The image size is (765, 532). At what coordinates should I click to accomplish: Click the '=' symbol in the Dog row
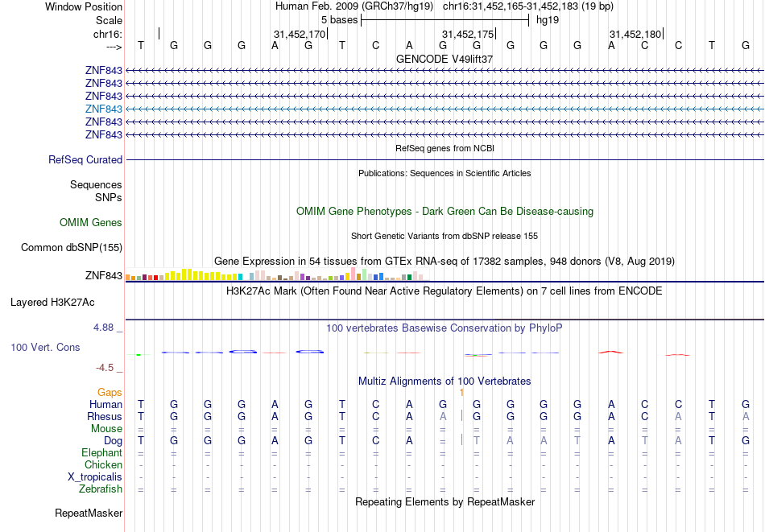(x=443, y=441)
